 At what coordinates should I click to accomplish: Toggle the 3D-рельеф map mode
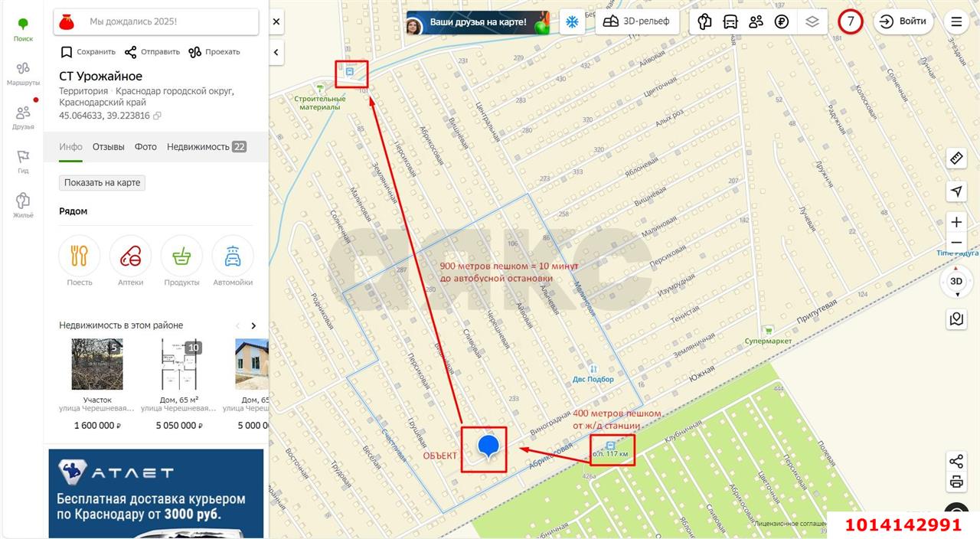[636, 21]
